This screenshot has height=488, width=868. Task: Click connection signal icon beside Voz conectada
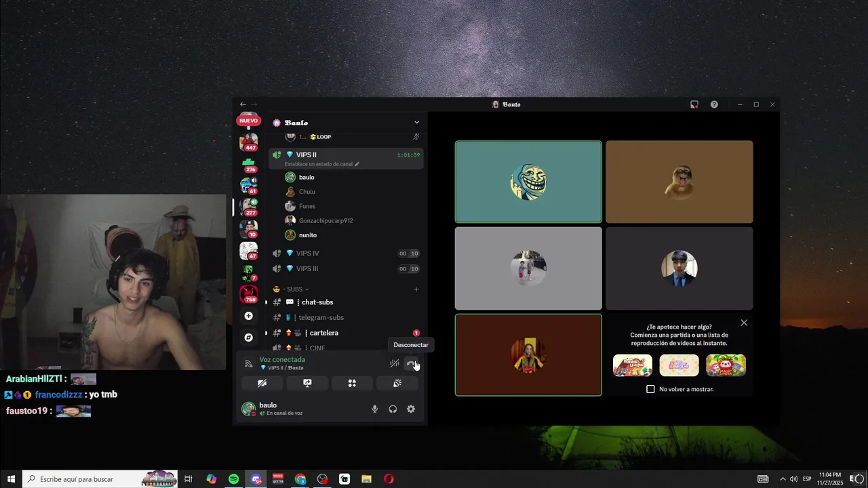pos(249,363)
